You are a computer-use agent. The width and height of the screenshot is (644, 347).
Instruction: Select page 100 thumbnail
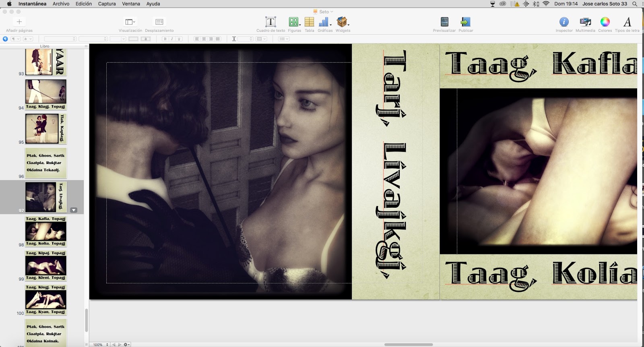point(45,300)
